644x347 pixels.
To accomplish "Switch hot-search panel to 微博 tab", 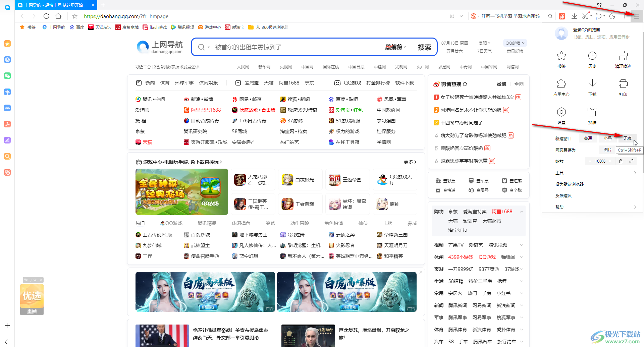I will coord(501,84).
